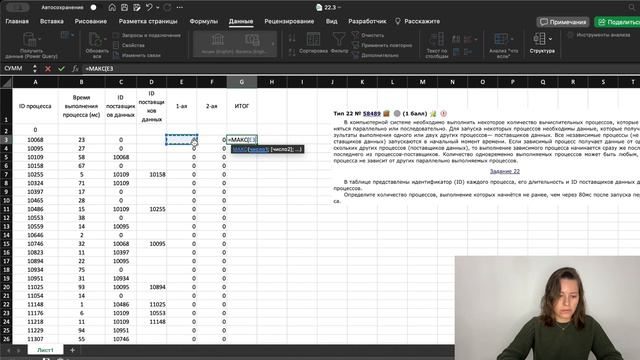Click the ИТОГ header cell

click(242, 106)
